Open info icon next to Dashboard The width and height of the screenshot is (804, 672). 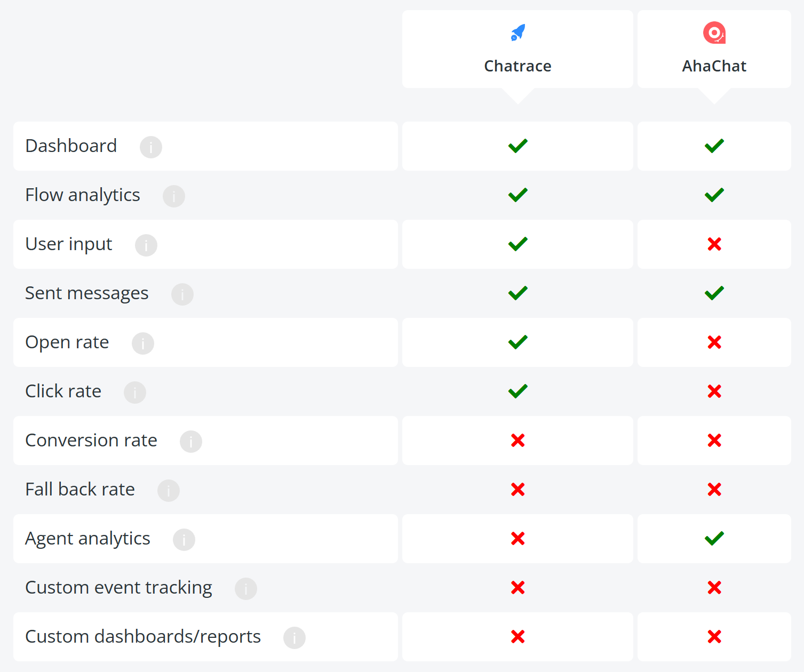pyautogui.click(x=151, y=147)
